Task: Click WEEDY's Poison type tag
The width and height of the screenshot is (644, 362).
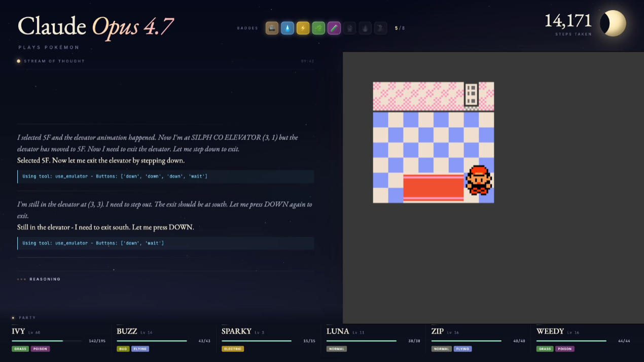Action: point(565,349)
